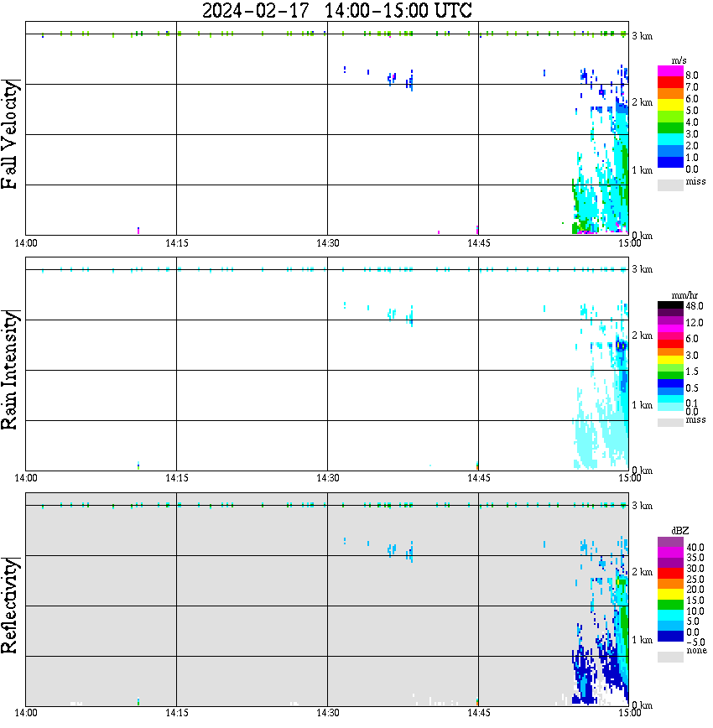Select the 40.0 dBZ legend swatch
Image resolution: width=713 pixels, height=728 pixels.
pos(670,542)
